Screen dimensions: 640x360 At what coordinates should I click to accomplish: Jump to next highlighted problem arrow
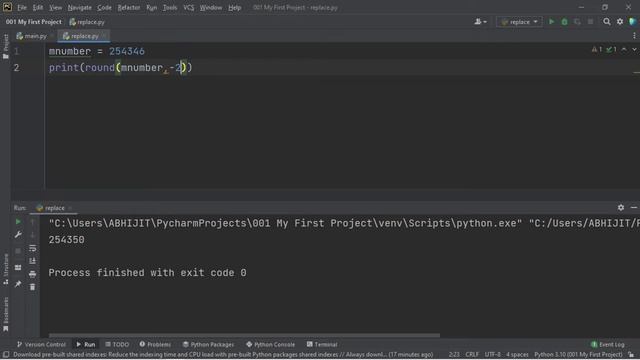634,49
